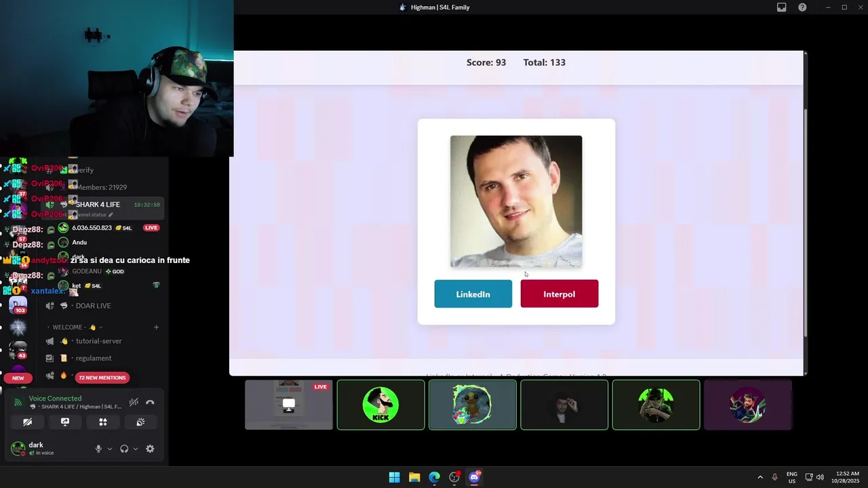Click the game page vertical scrollbar
The image size is (868, 488).
[x=805, y=222]
